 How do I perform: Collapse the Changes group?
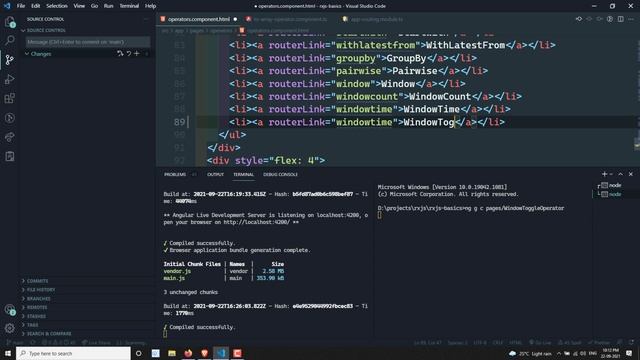point(41,53)
